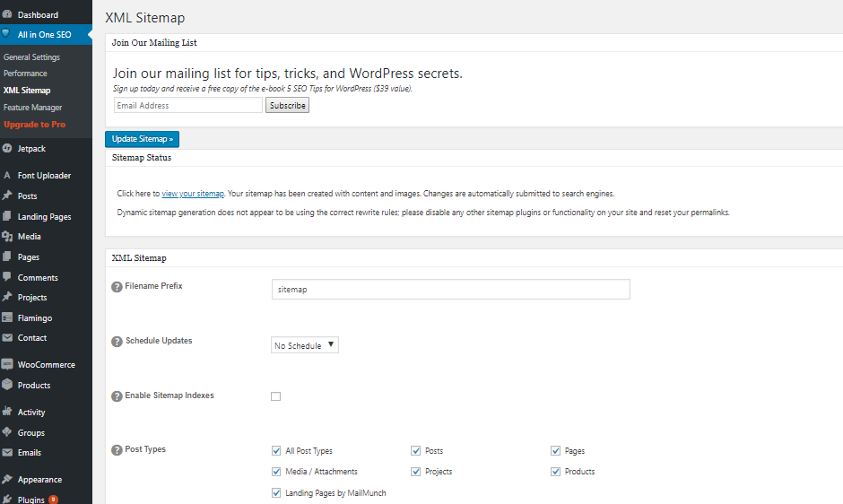
Task: Click the Subscribe button
Action: coord(287,106)
